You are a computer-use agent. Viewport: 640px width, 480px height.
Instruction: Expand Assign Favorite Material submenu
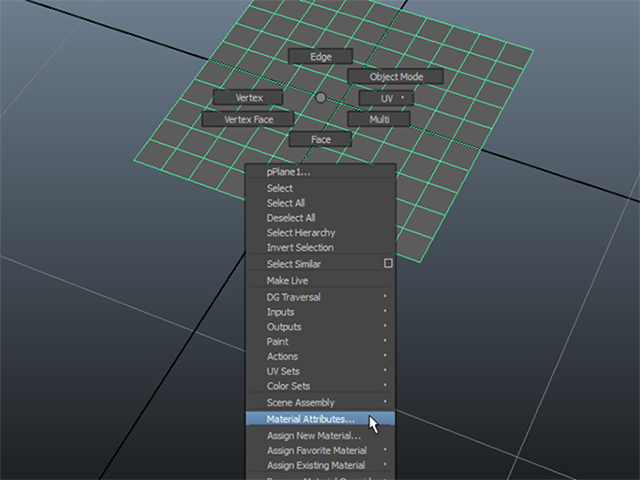coord(320,450)
